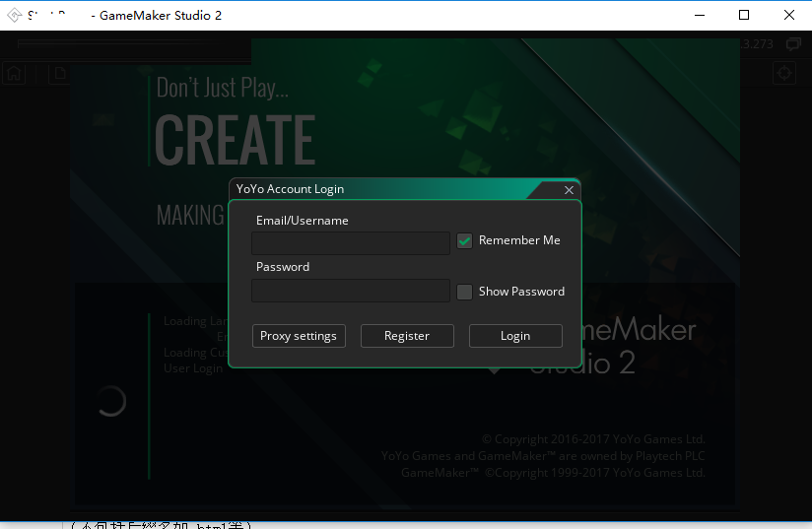
Task: Uncheck the Remember Me checkbox
Action: coord(464,240)
